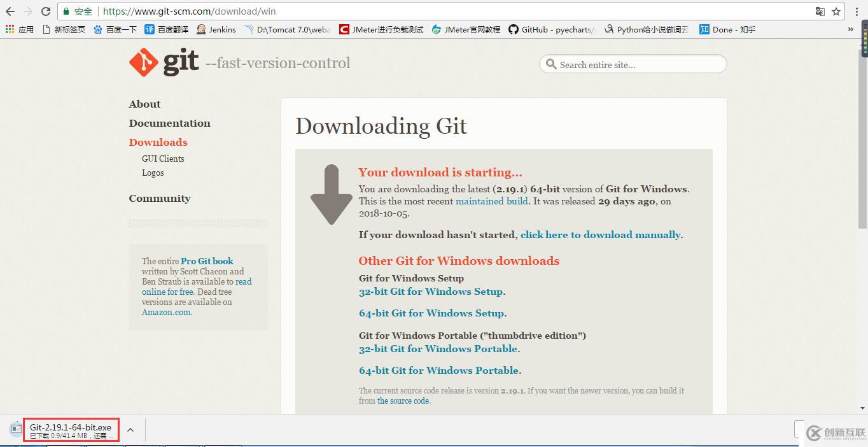Click the Downloading Git heading
Screen dimensions: 868x447
click(381, 126)
